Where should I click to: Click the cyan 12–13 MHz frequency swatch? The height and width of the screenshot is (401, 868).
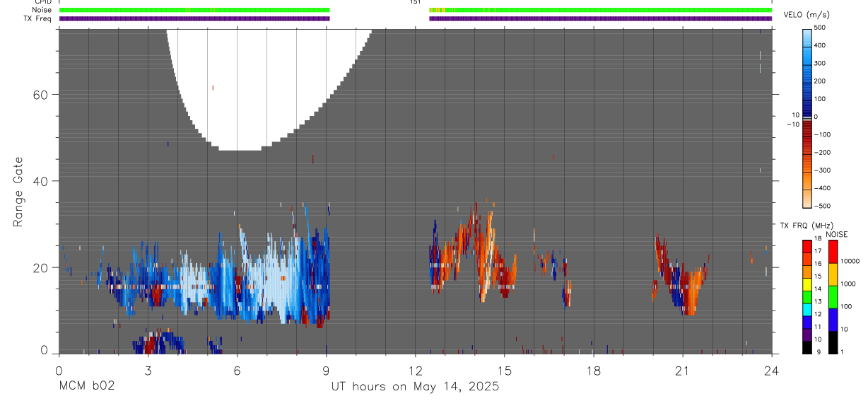click(807, 310)
